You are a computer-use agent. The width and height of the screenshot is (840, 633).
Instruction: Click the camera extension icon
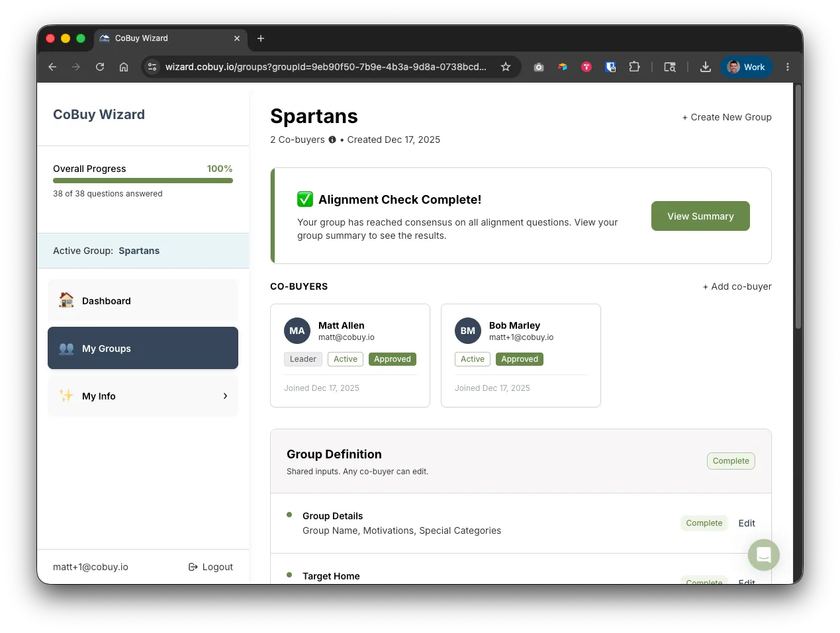(539, 67)
